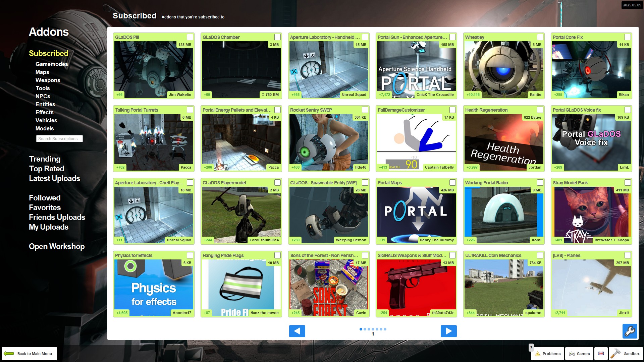The height and width of the screenshot is (362, 644).
Task: Show subscribed NPCs addons
Action: 43,96
